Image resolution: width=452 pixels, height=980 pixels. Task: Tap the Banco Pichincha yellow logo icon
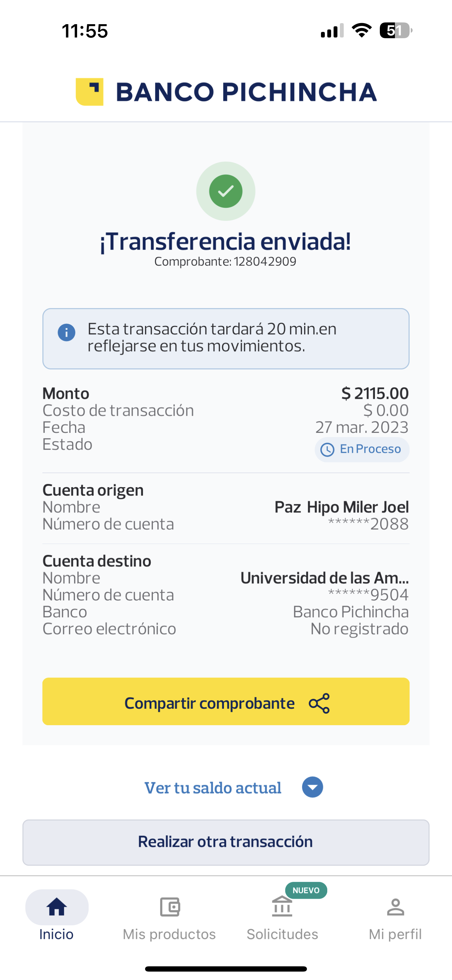[x=90, y=92]
